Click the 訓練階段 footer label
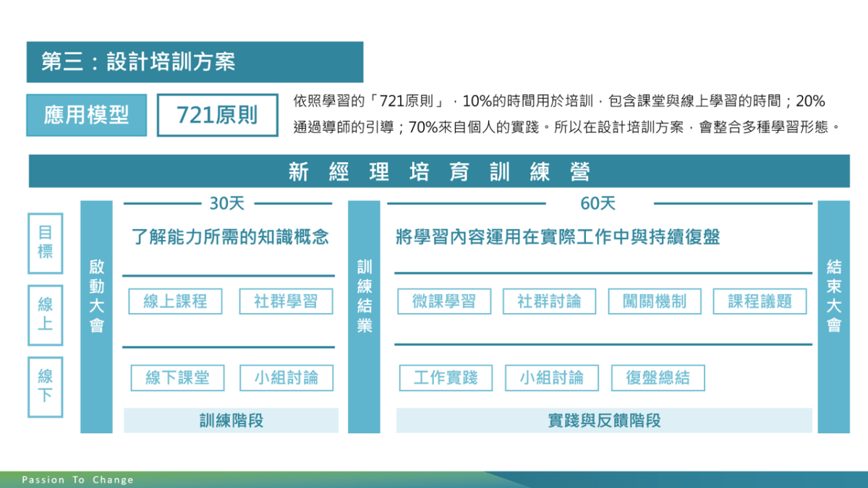 pyautogui.click(x=231, y=421)
